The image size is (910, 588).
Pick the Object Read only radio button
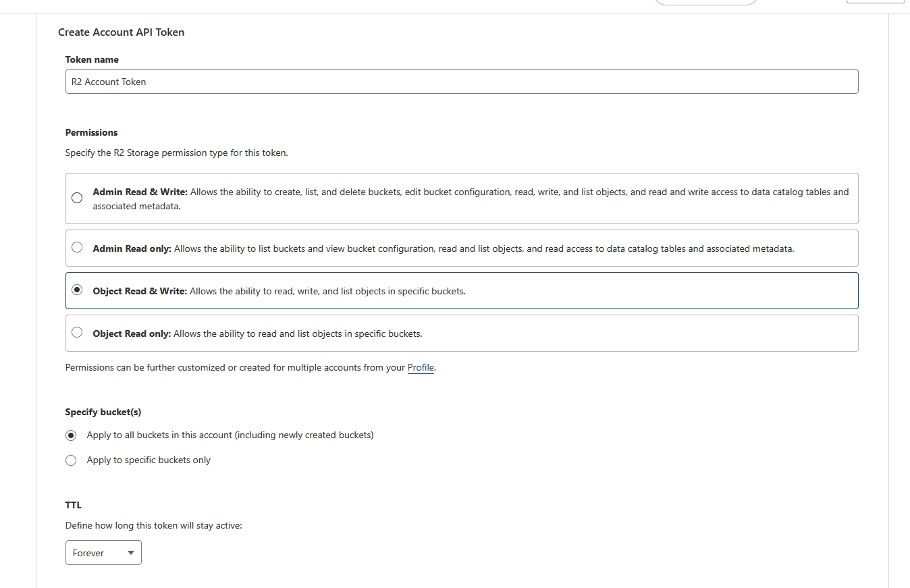[x=77, y=332]
